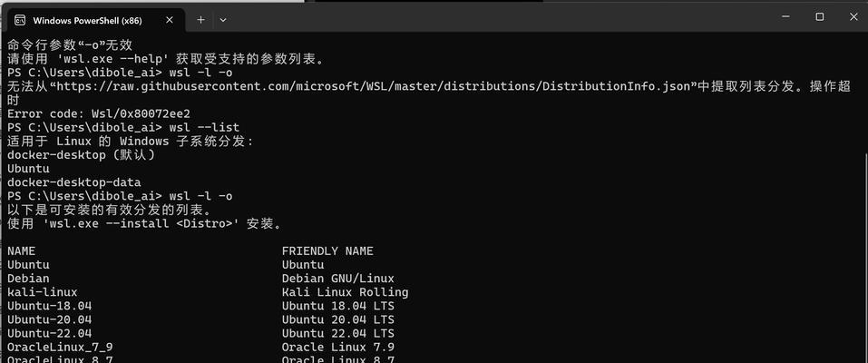Click the wsl --list command line
Image resolution: width=868 pixels, height=363 pixels.
(123, 127)
